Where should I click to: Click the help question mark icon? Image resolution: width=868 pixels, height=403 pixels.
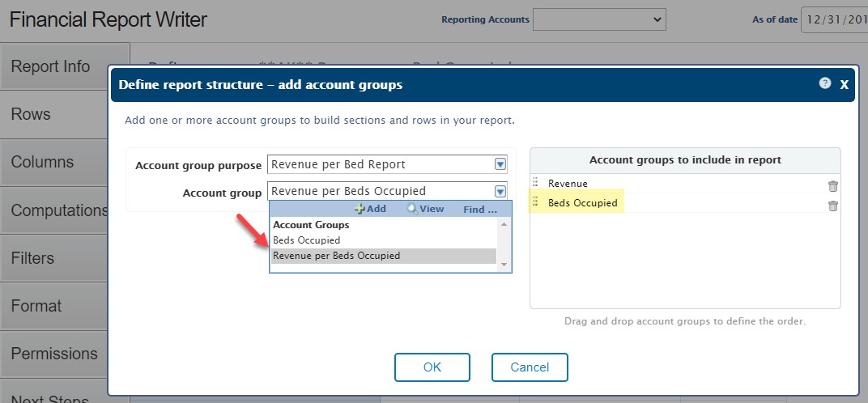(x=824, y=83)
